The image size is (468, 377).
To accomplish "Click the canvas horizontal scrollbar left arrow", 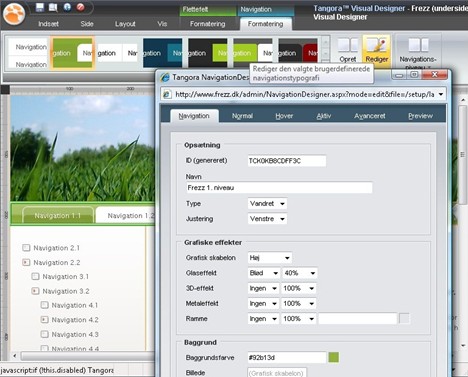I will click(x=15, y=356).
